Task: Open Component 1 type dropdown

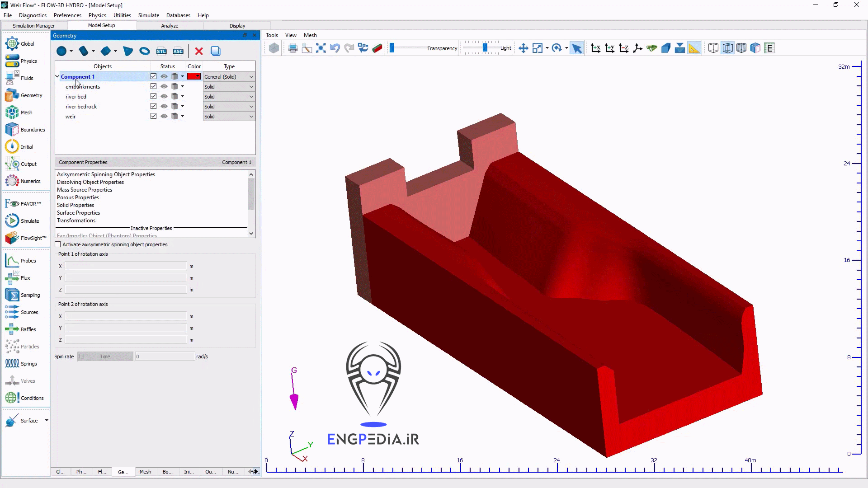Action: [229, 77]
